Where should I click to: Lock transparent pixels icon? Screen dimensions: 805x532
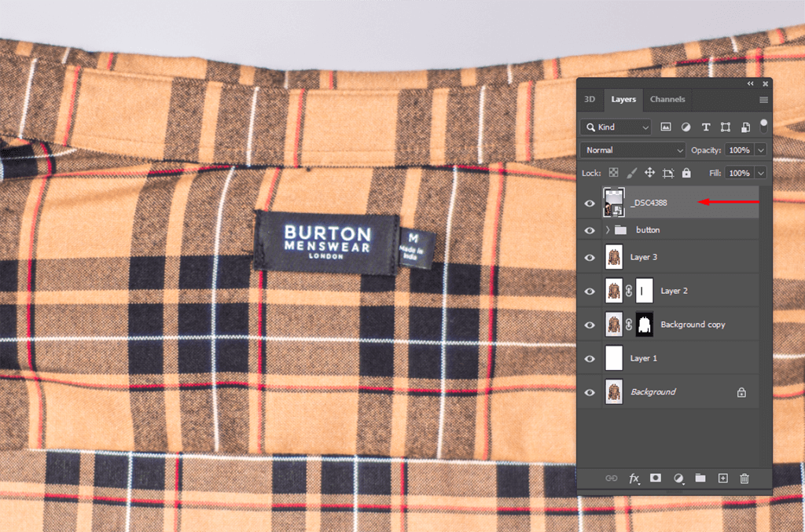point(613,173)
